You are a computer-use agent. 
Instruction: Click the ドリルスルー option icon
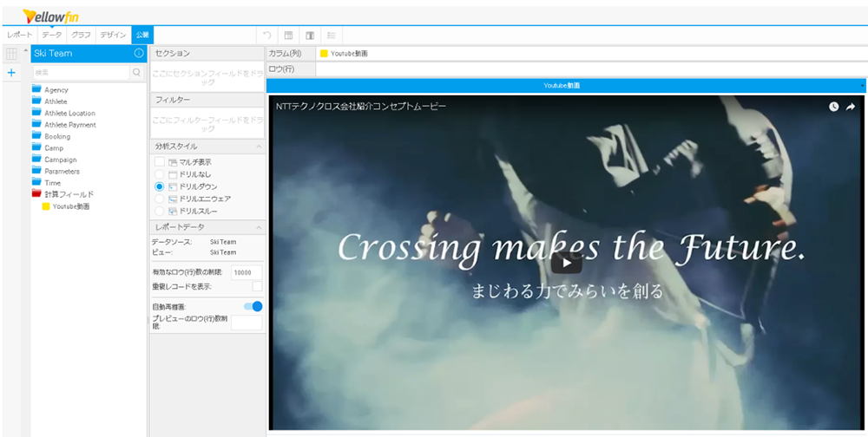pos(172,211)
